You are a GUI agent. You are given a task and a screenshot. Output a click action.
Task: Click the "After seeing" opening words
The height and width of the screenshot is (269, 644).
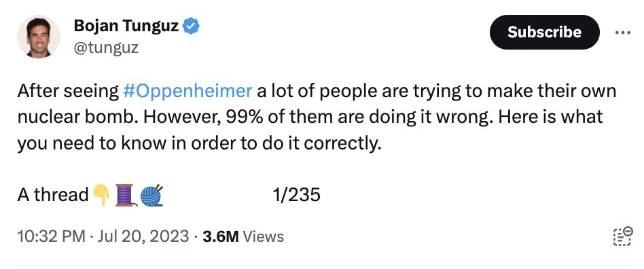(x=68, y=92)
